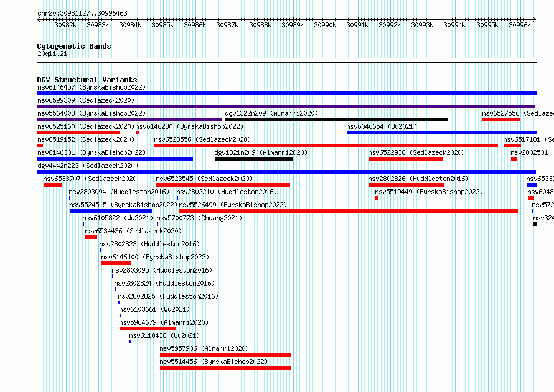The image size is (554, 392).
Task: Click dgv1321n209 (Almarri2020) label
Action: (261, 152)
